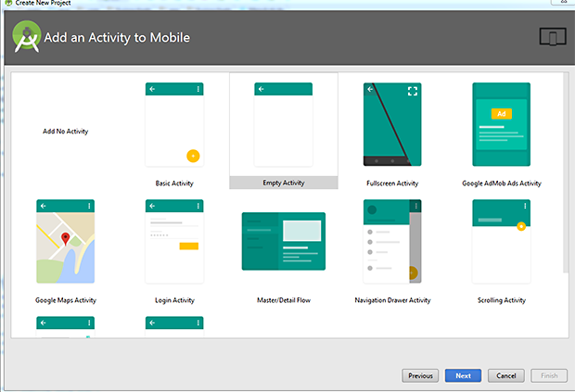Click the fullscreen expand icon in Fullscreen Activity
This screenshot has width=575, height=392.
click(x=413, y=90)
